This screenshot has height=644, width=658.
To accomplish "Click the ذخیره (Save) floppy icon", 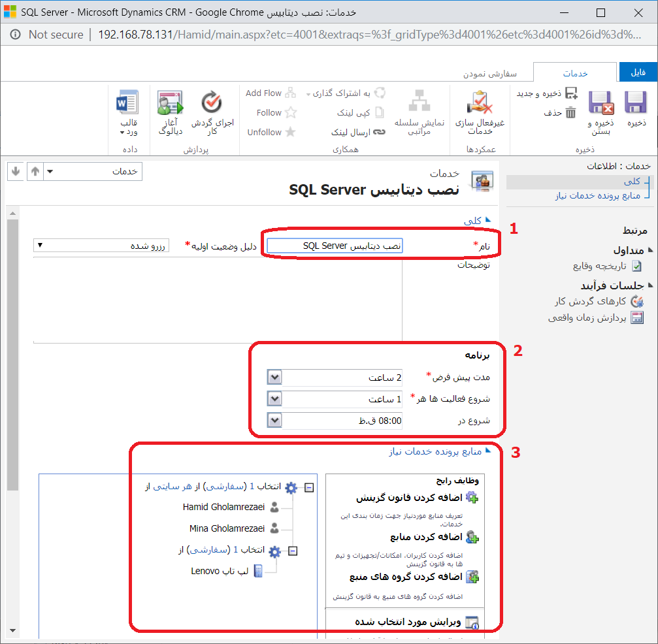I will coord(636,103).
